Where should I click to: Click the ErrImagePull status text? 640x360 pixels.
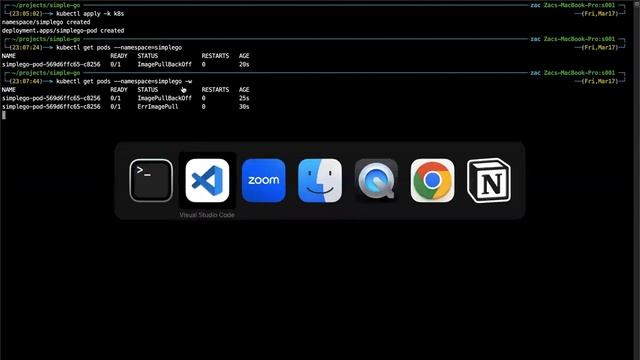click(158, 107)
